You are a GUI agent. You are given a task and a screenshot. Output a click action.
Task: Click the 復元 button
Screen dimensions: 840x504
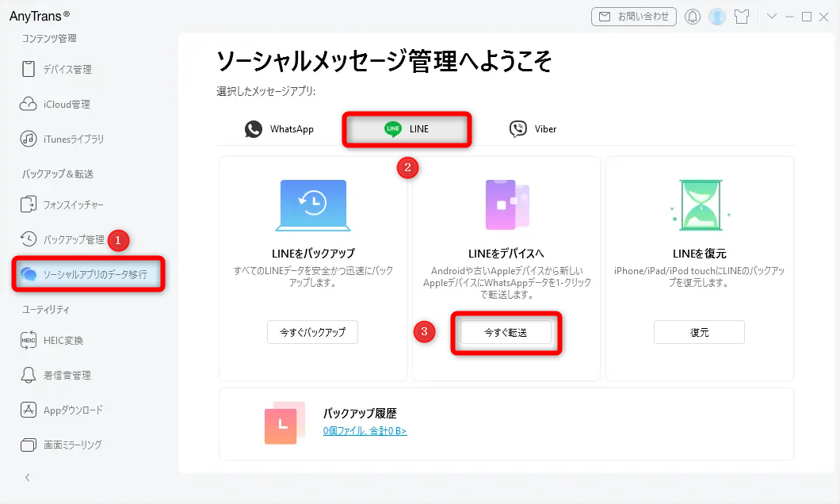pyautogui.click(x=699, y=332)
